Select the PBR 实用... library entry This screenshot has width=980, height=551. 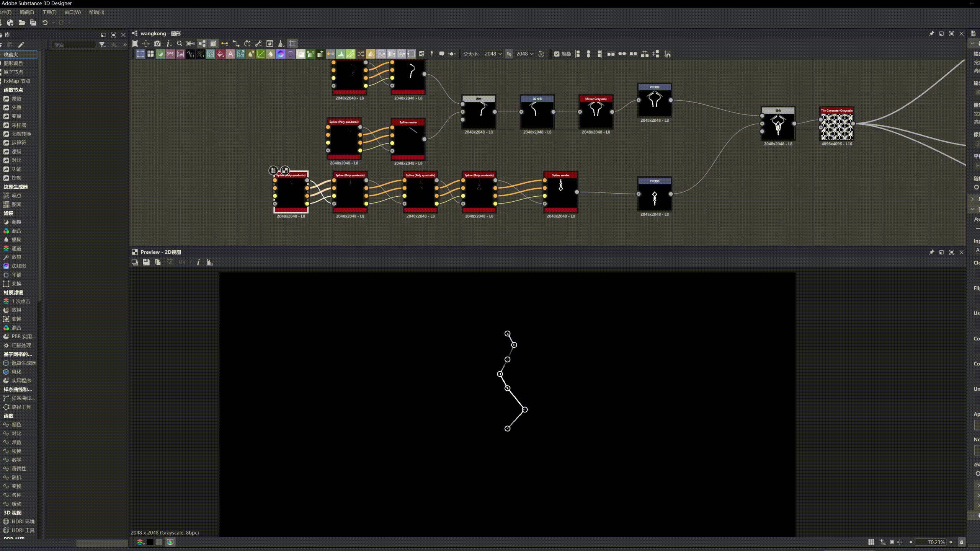pos(23,337)
